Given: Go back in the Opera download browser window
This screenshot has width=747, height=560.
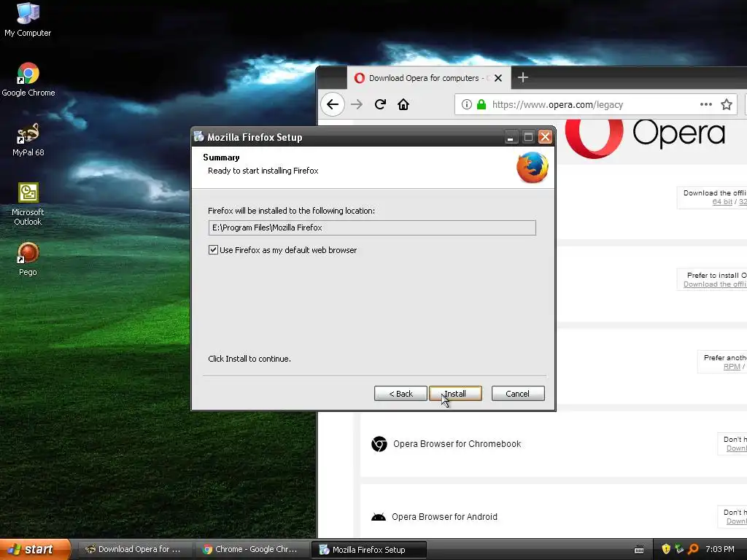Looking at the screenshot, I should (x=333, y=104).
